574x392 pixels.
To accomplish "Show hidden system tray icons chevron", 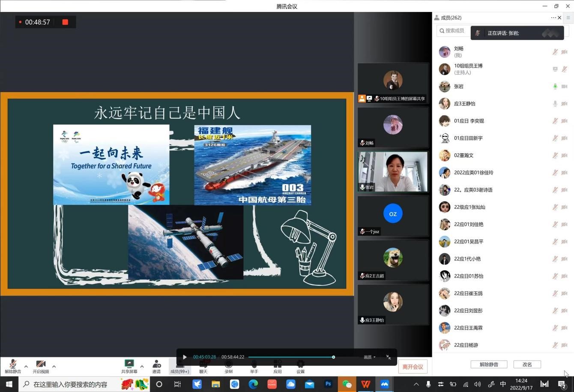I will click(416, 384).
